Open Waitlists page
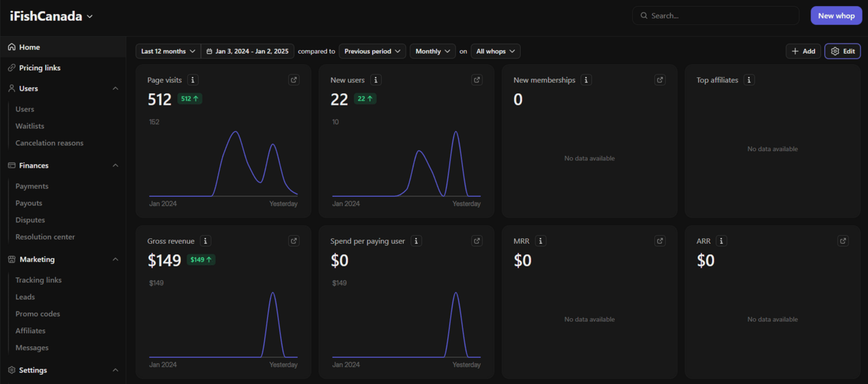 coord(30,126)
